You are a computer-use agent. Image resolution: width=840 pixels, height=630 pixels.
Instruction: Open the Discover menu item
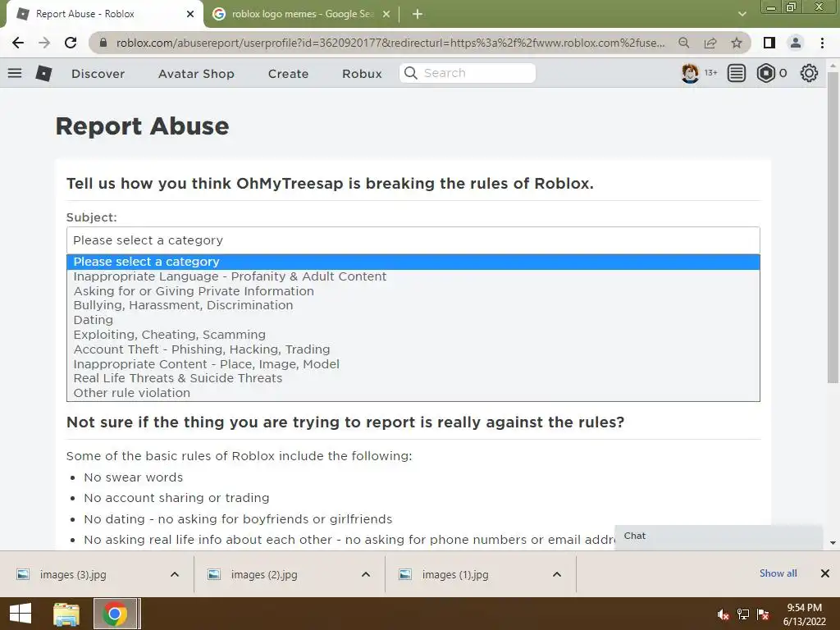pos(98,73)
